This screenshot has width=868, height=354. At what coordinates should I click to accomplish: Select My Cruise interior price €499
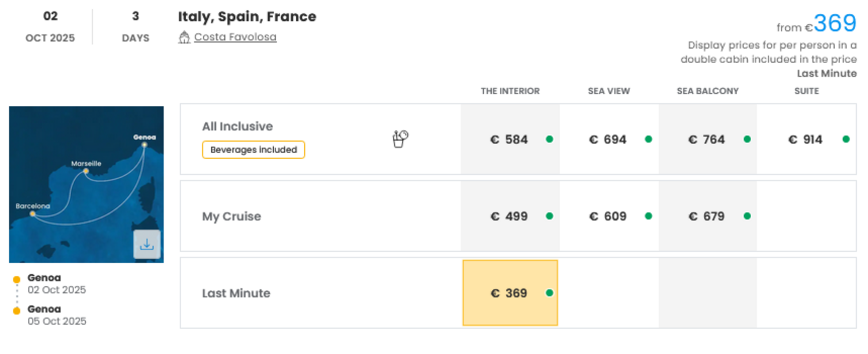tap(510, 216)
